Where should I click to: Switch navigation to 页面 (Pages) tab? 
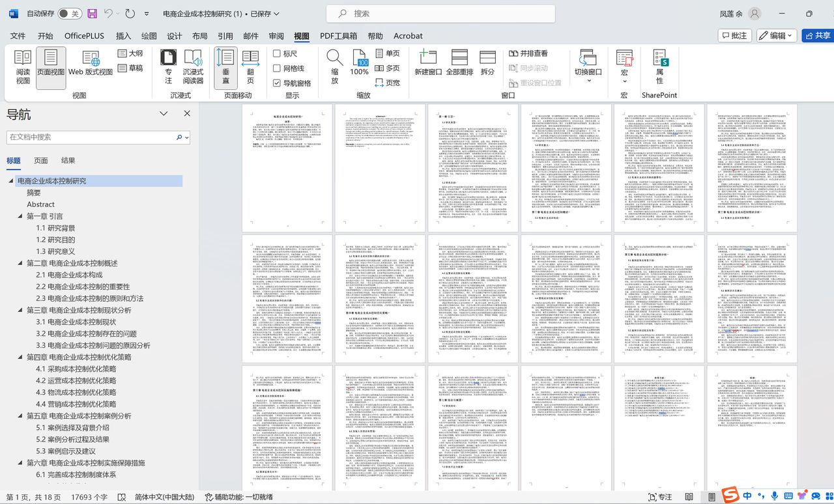click(41, 161)
